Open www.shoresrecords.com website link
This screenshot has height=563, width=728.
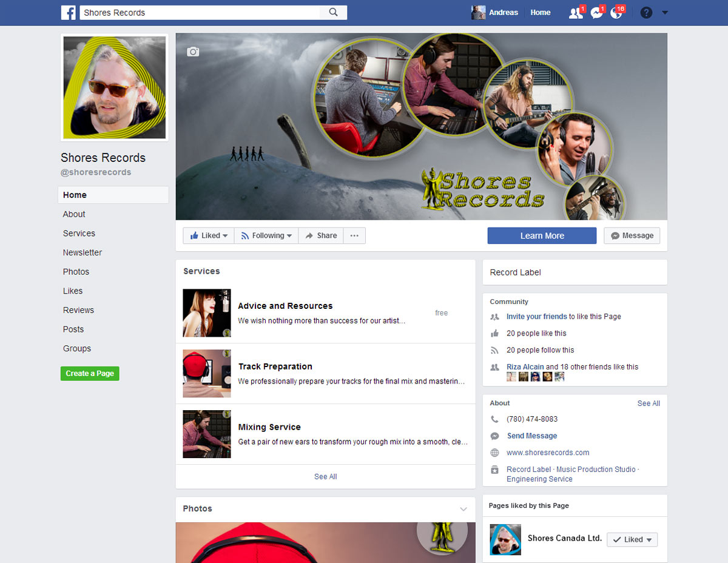click(548, 453)
